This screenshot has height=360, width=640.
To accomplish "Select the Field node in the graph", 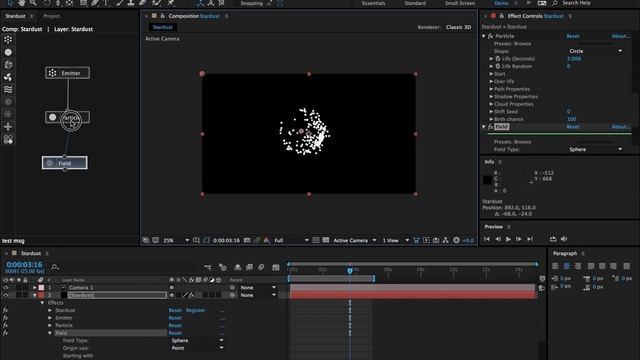I will [64, 163].
